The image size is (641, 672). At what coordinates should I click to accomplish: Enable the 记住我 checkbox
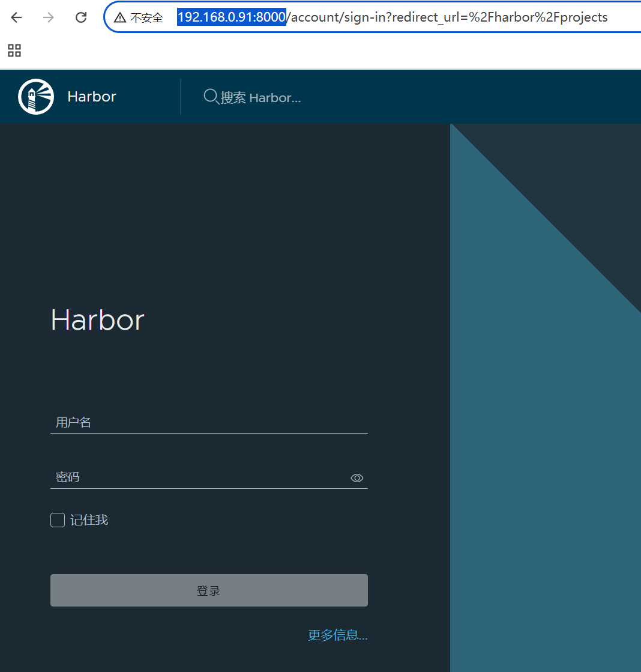click(x=58, y=520)
